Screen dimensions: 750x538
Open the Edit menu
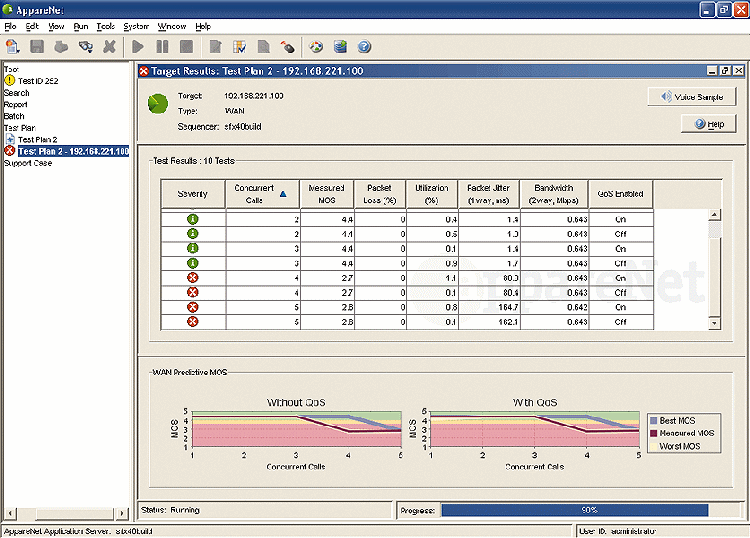(32, 26)
